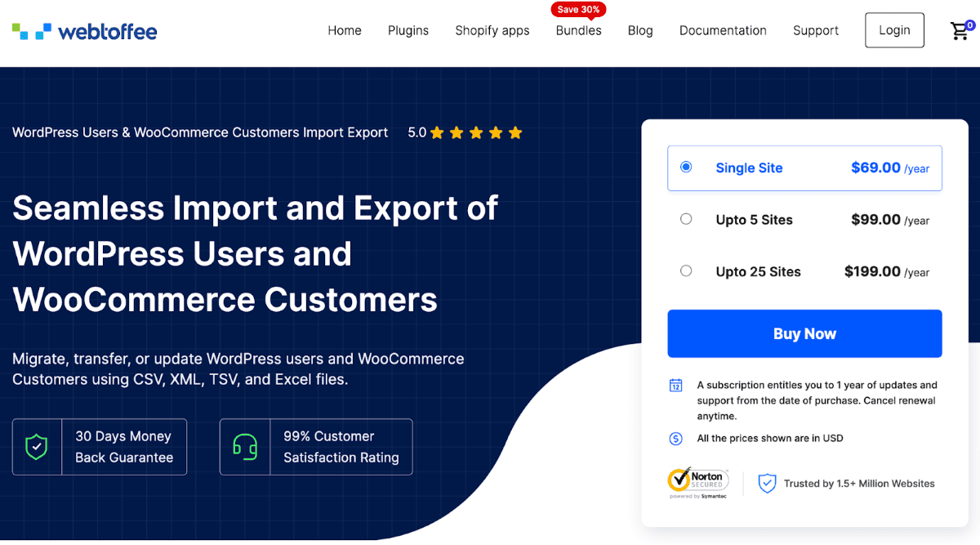This screenshot has height=545, width=980.
Task: Open the Plugins menu
Action: pos(408,30)
